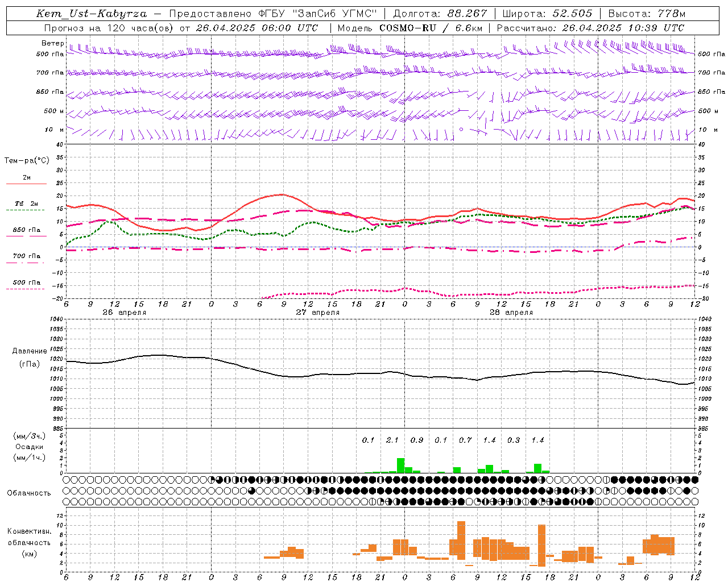Screen dimensions: 728x582
Task: Click the 28 апреля date label
Action: pos(511,313)
